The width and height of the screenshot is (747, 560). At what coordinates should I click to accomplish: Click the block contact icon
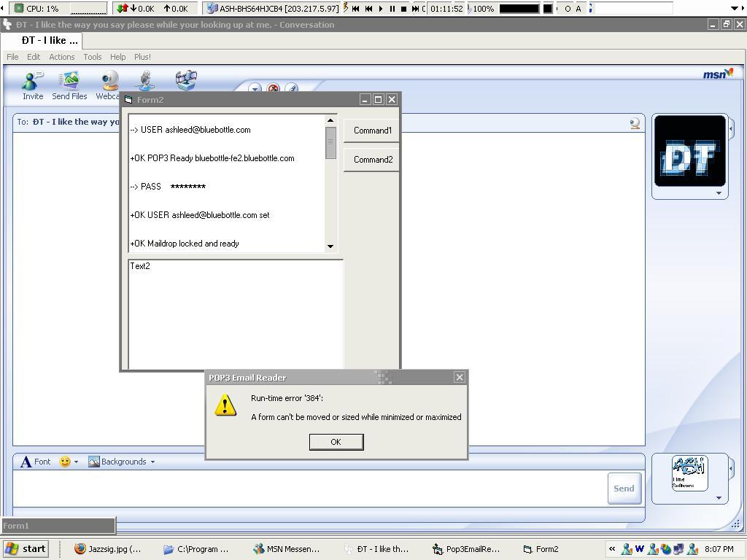click(274, 89)
